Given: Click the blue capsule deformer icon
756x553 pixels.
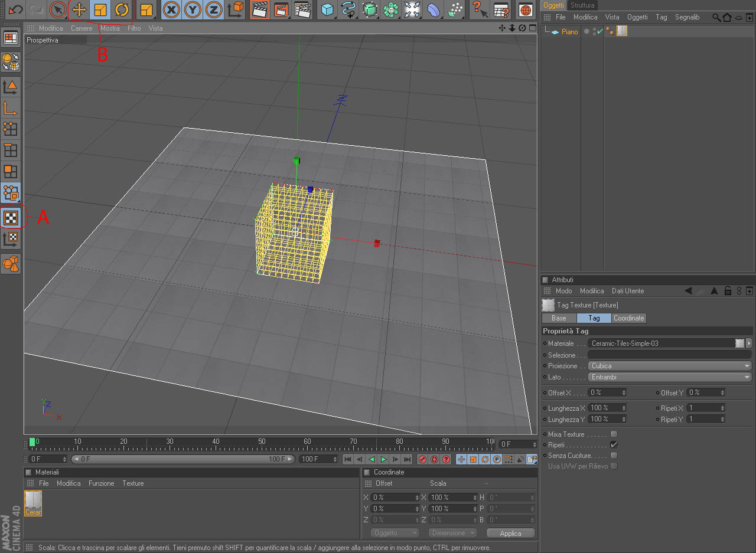Looking at the screenshot, I should click(x=434, y=9).
